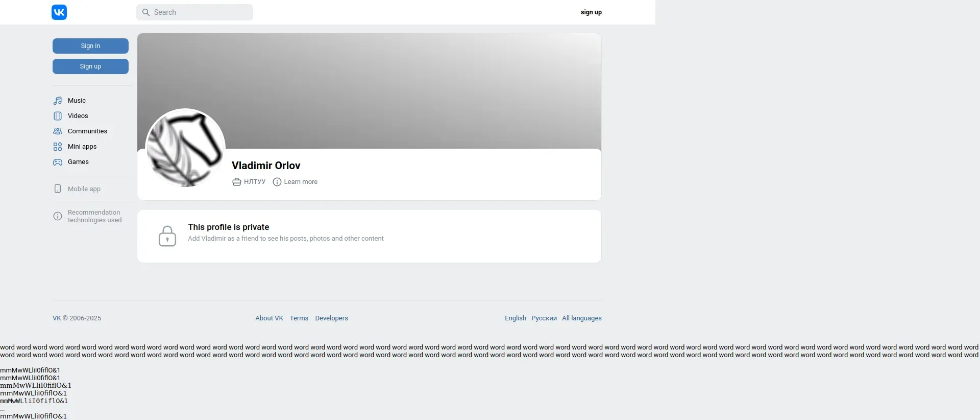
Task: Open the Terms footer link
Action: [x=299, y=318]
